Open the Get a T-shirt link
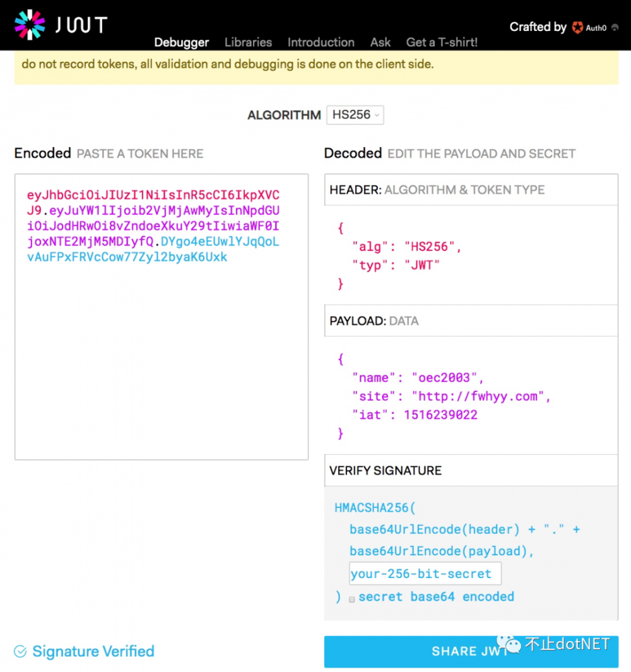The image size is (631, 672). click(442, 42)
